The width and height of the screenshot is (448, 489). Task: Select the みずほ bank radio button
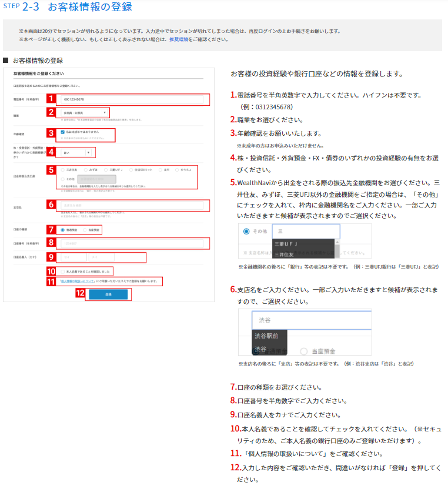85,170
